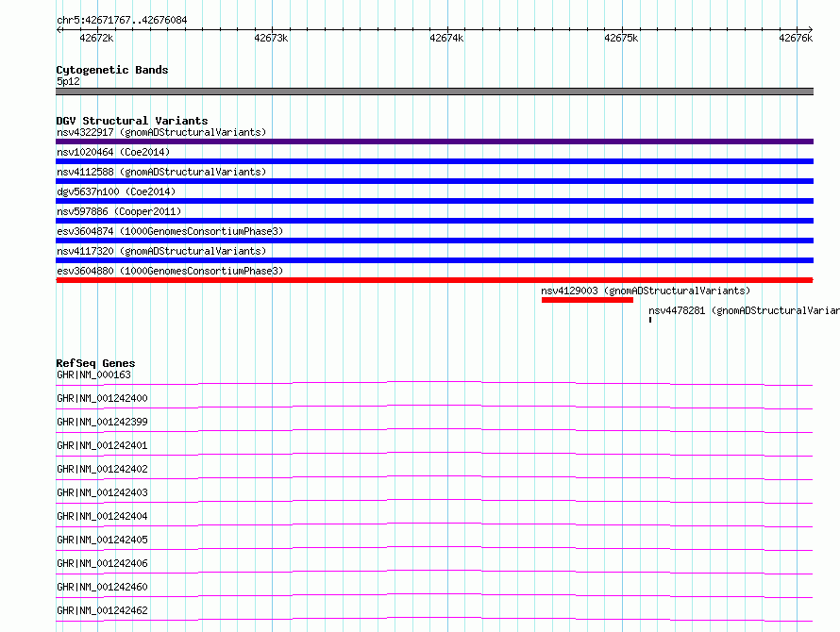Click the 42673k ruler tick label
The width and height of the screenshot is (840, 632).
point(271,38)
